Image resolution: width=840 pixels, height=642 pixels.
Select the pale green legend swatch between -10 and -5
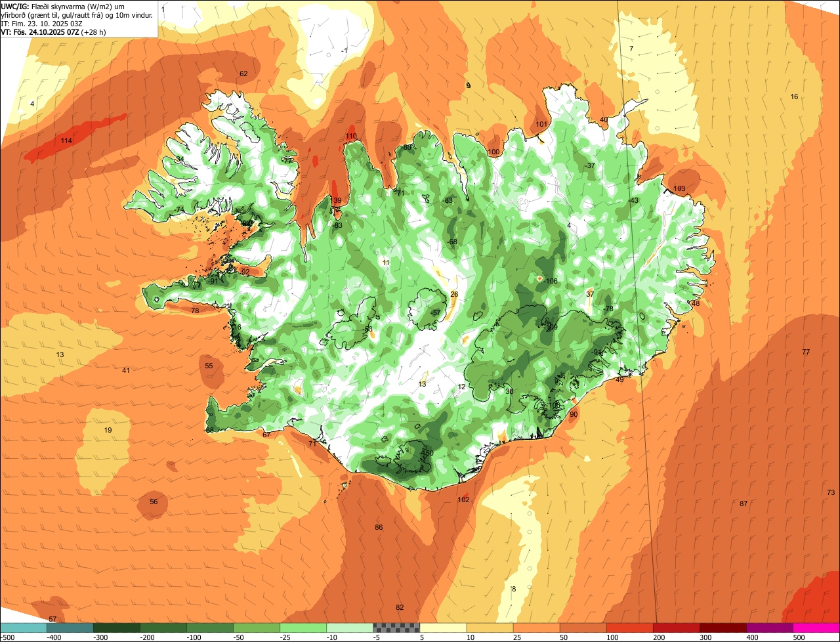[x=350, y=628]
